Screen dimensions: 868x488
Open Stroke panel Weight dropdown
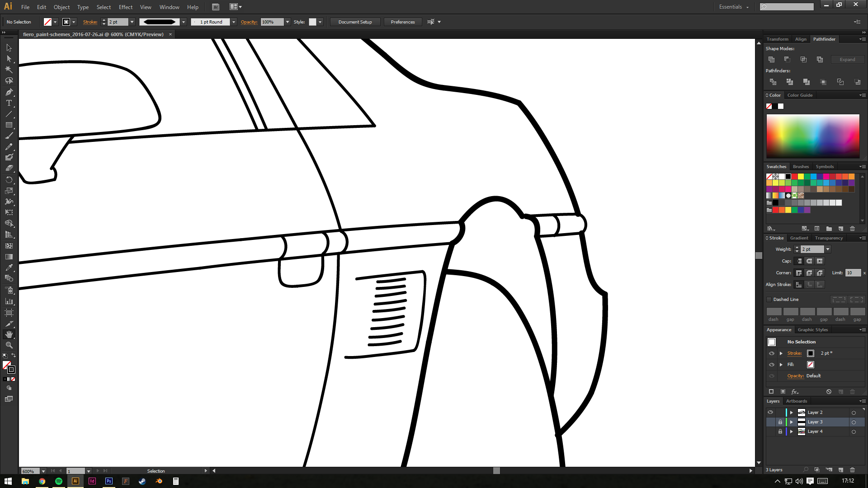coord(828,249)
